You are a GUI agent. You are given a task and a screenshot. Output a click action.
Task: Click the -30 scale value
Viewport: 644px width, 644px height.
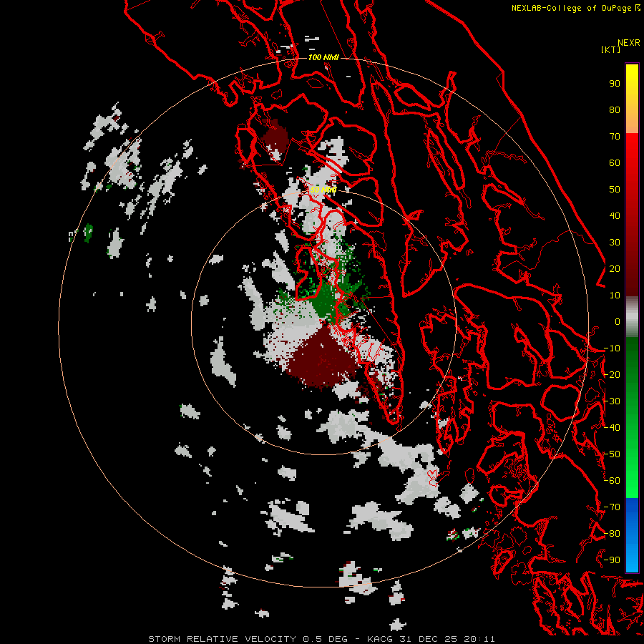pos(612,401)
